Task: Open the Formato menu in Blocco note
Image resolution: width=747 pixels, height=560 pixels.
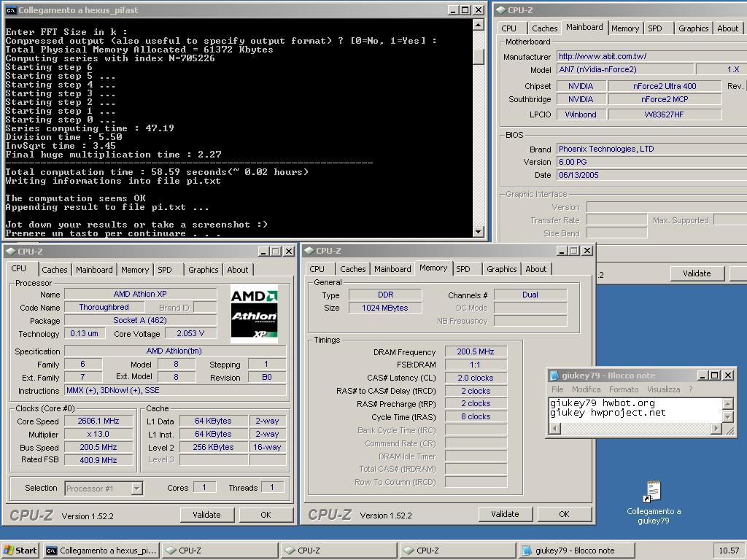Action: pos(624,389)
